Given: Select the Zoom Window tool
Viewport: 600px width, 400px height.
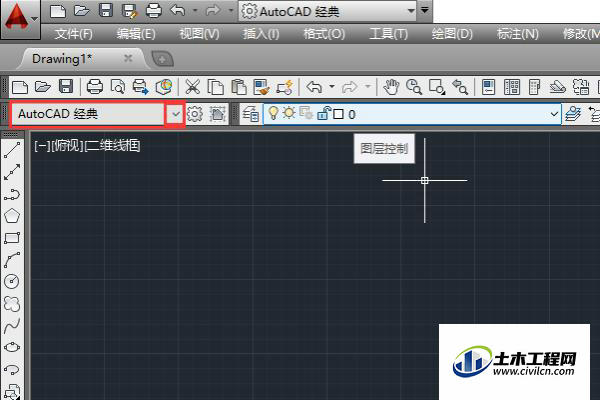Looking at the screenshot, I should pyautogui.click(x=437, y=87).
